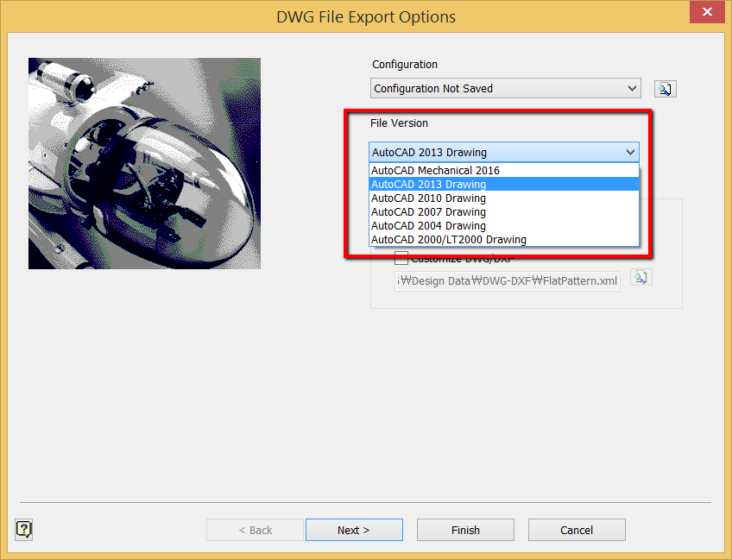Close the DWG File Export Options dialog
The height and width of the screenshot is (560, 732).
pos(707,12)
